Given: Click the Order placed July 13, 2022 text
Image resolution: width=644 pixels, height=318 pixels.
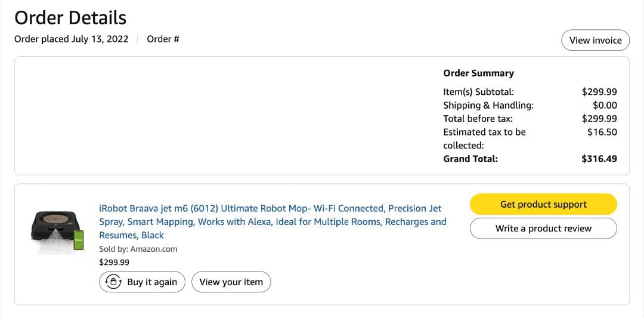Looking at the screenshot, I should click(x=72, y=39).
